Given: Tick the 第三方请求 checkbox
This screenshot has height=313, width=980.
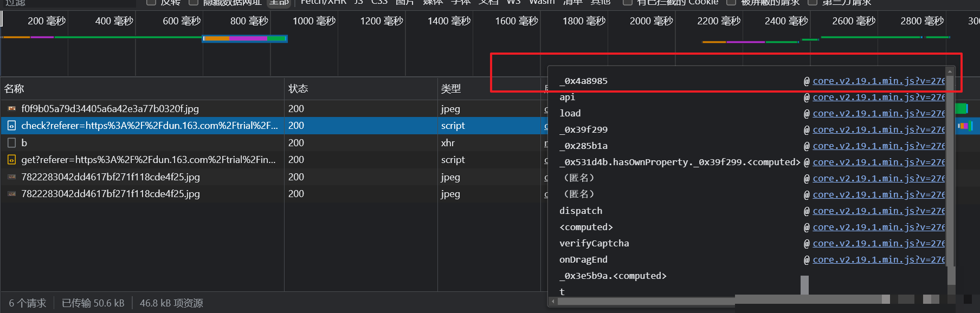Looking at the screenshot, I should point(813,2).
